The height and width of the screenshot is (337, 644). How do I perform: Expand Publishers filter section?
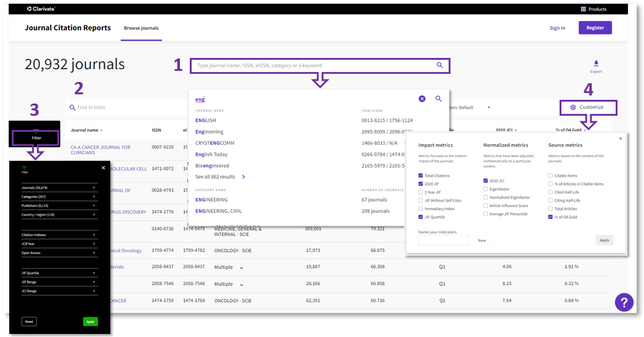click(x=59, y=206)
